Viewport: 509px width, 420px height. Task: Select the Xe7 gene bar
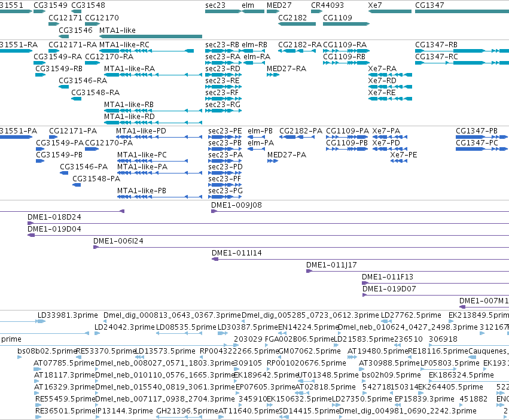pyautogui.click(x=390, y=11)
